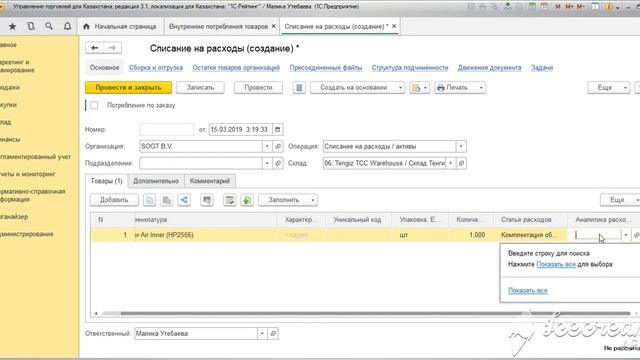Screen dimensions: 640x360
Task: Click the Записать button
Action: tap(200, 88)
